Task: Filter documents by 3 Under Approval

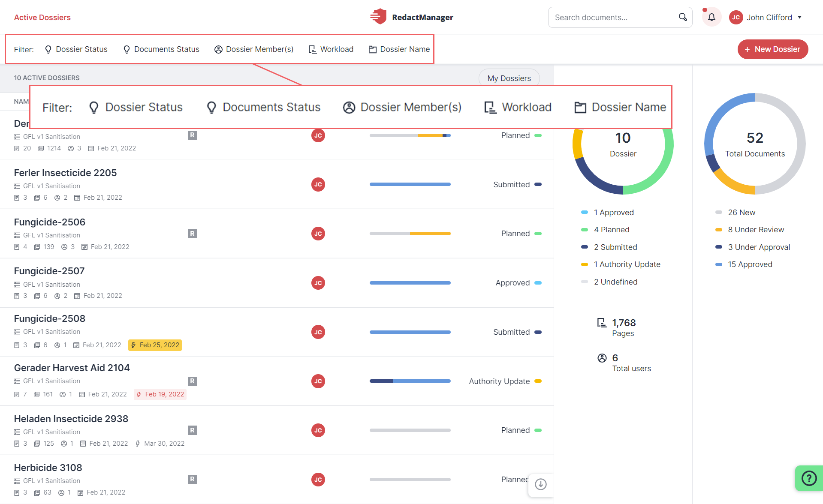Action: point(753,247)
